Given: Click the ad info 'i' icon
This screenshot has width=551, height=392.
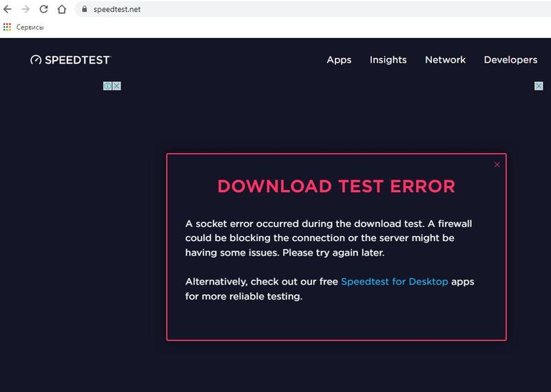Looking at the screenshot, I should tap(107, 86).
